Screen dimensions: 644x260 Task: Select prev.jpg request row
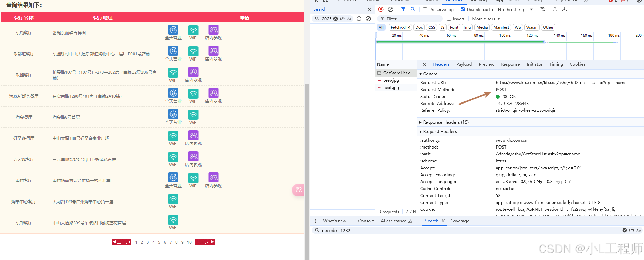[396, 80]
